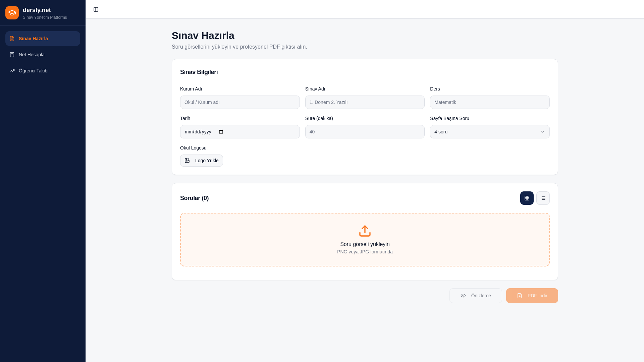
Task: Click the PDF İndir button
Action: [x=532, y=296]
